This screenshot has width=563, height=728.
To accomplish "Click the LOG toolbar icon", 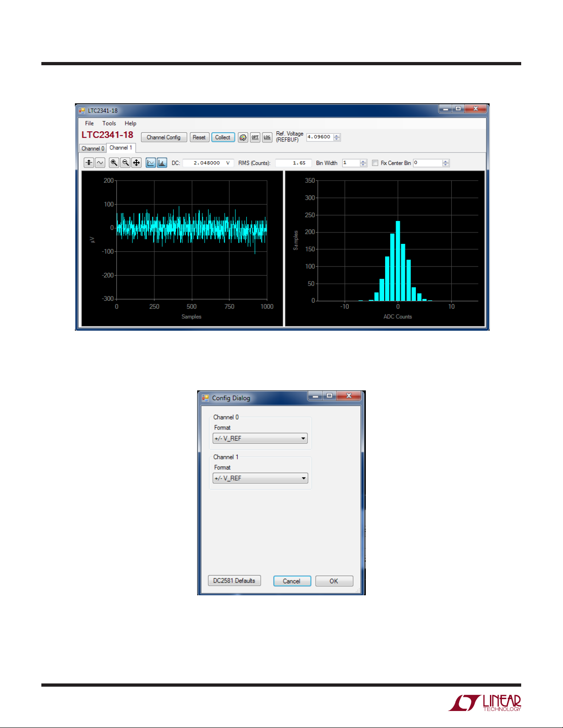I will [x=267, y=137].
